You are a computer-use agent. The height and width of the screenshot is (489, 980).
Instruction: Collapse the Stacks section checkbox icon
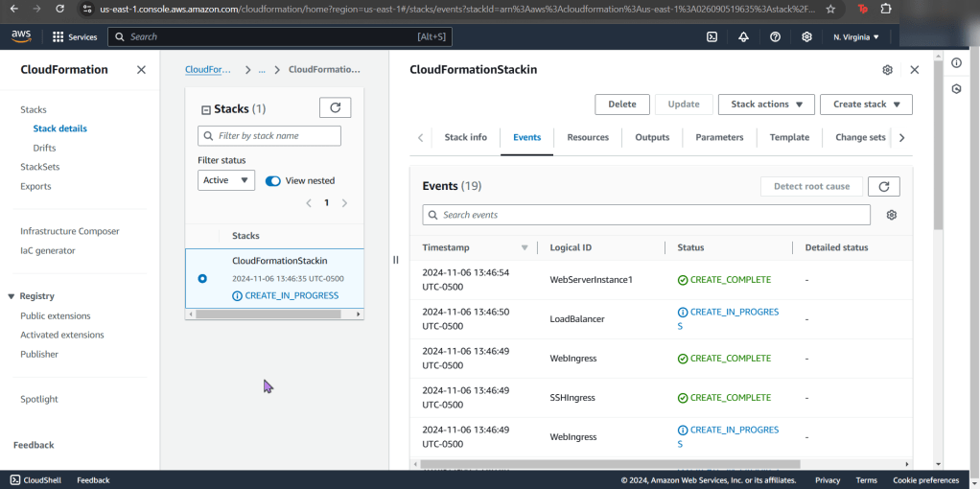(x=205, y=109)
